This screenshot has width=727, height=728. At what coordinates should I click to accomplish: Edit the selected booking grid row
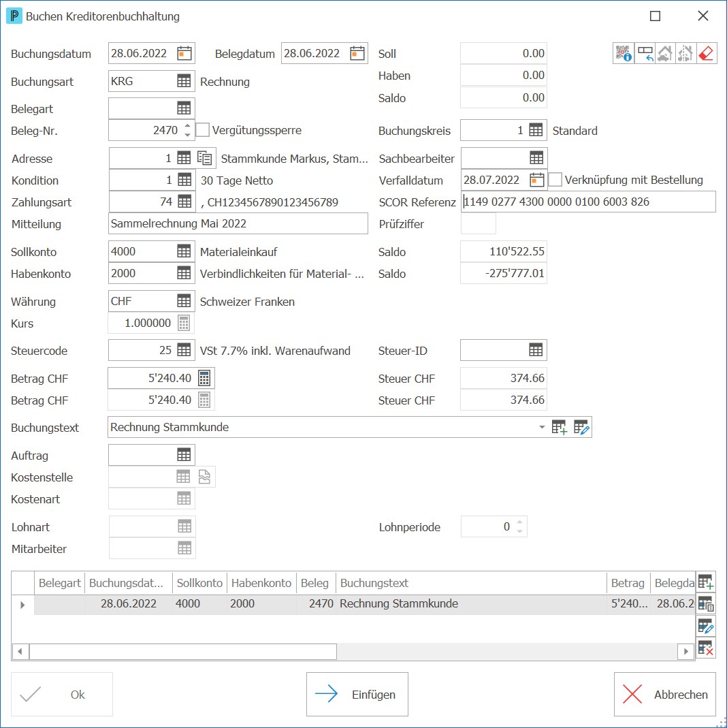point(706,627)
